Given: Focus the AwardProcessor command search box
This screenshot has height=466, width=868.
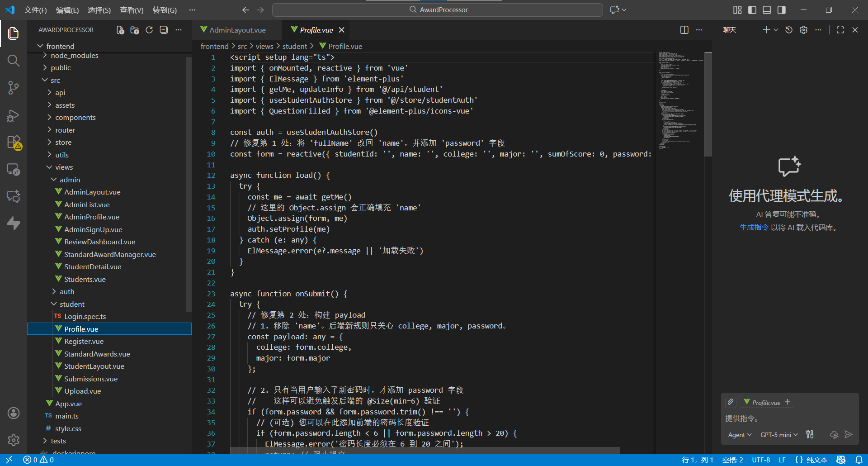Looking at the screenshot, I should click(438, 10).
